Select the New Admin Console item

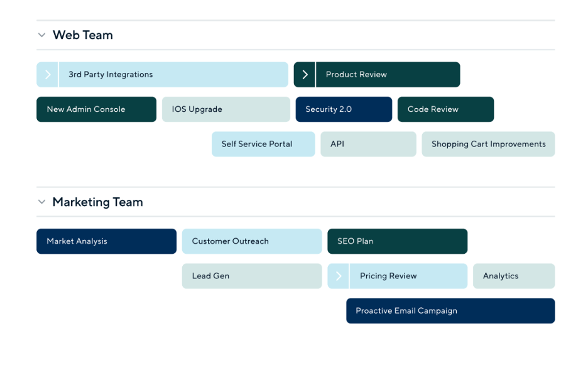tap(96, 109)
